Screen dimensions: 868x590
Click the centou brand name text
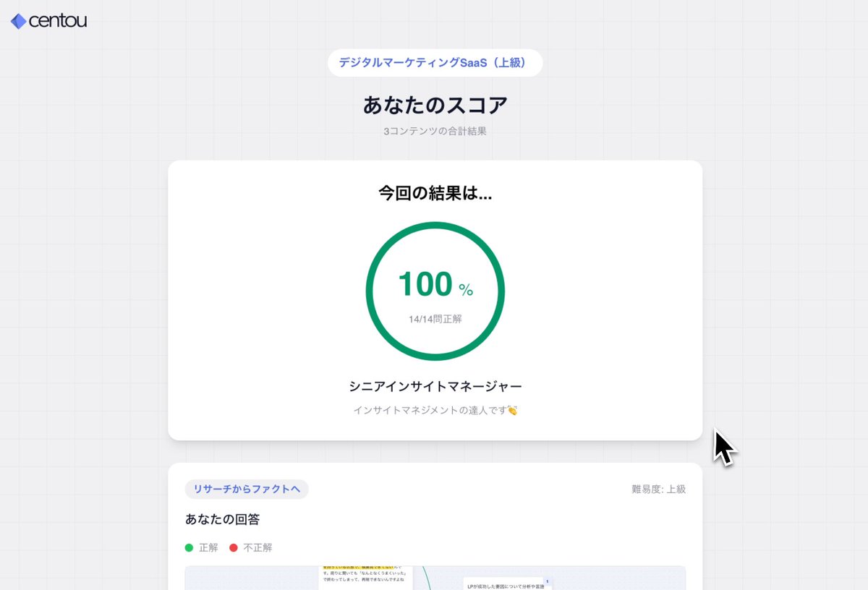click(x=58, y=21)
